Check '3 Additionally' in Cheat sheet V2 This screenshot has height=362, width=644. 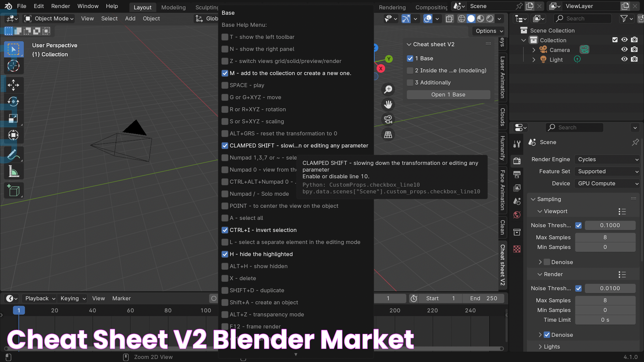pos(410,83)
